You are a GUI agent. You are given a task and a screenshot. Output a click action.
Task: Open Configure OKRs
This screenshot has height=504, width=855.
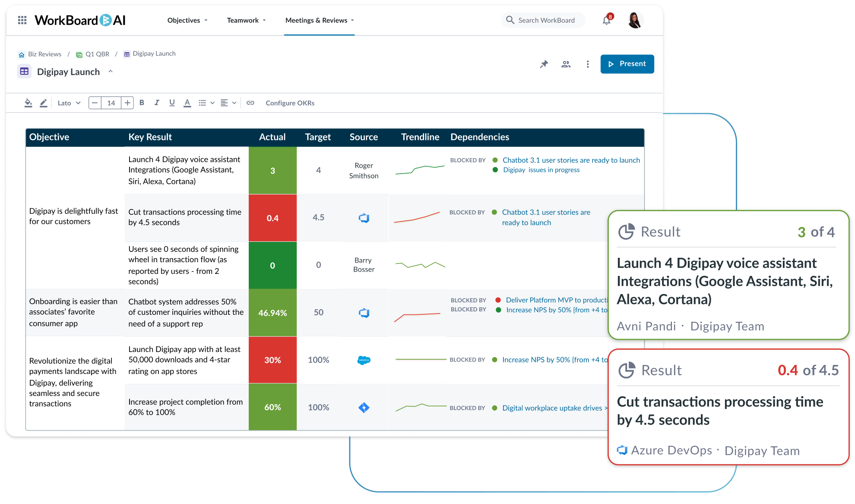pyautogui.click(x=290, y=103)
